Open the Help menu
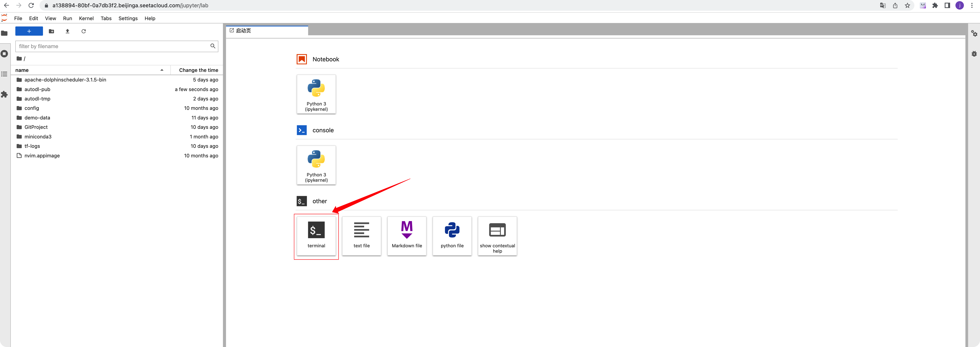This screenshot has height=347, width=980. click(x=150, y=18)
